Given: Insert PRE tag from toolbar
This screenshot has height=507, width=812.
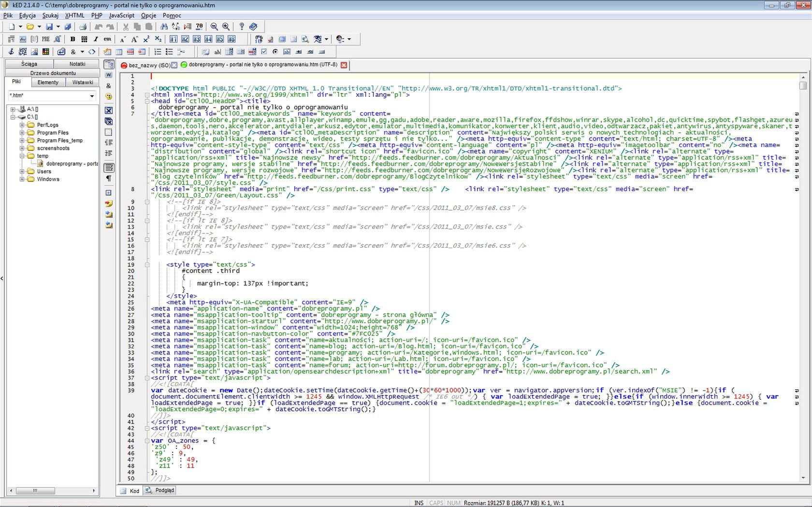Looking at the screenshot, I should (x=45, y=39).
